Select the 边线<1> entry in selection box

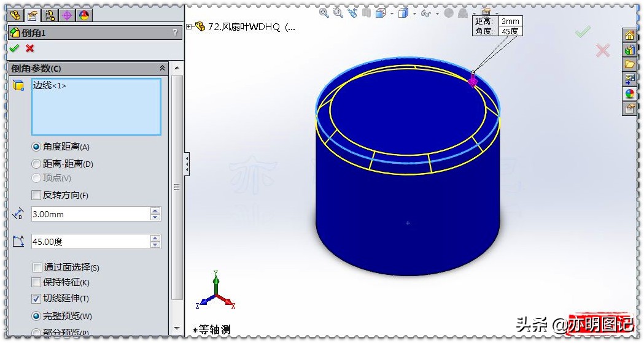pos(49,85)
